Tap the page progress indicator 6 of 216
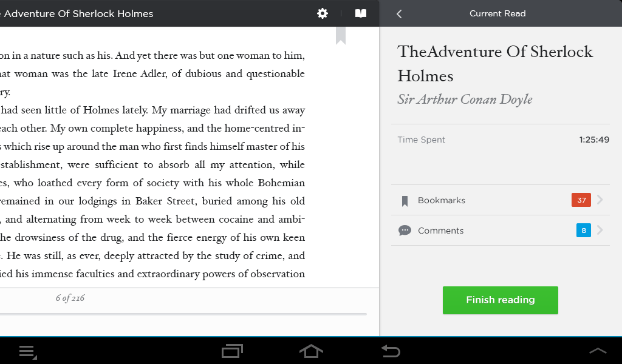Screen dimensions: 622x364 69,298
